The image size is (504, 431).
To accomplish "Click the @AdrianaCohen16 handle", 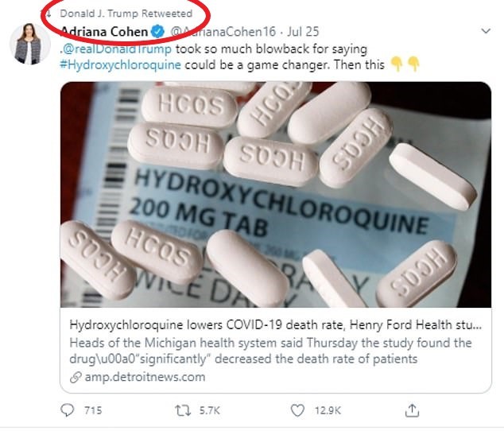I will [220, 32].
